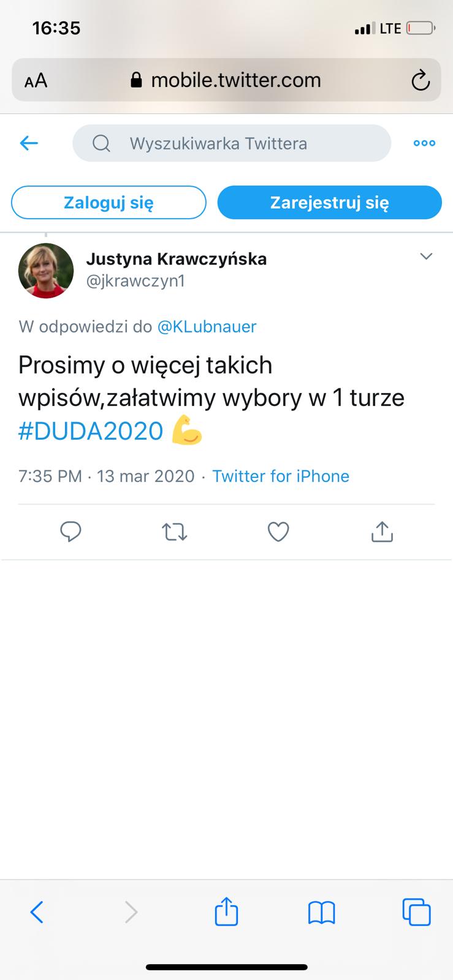The height and width of the screenshot is (980, 453).
Task: Click the Zarejestruj się button
Action: point(330,202)
